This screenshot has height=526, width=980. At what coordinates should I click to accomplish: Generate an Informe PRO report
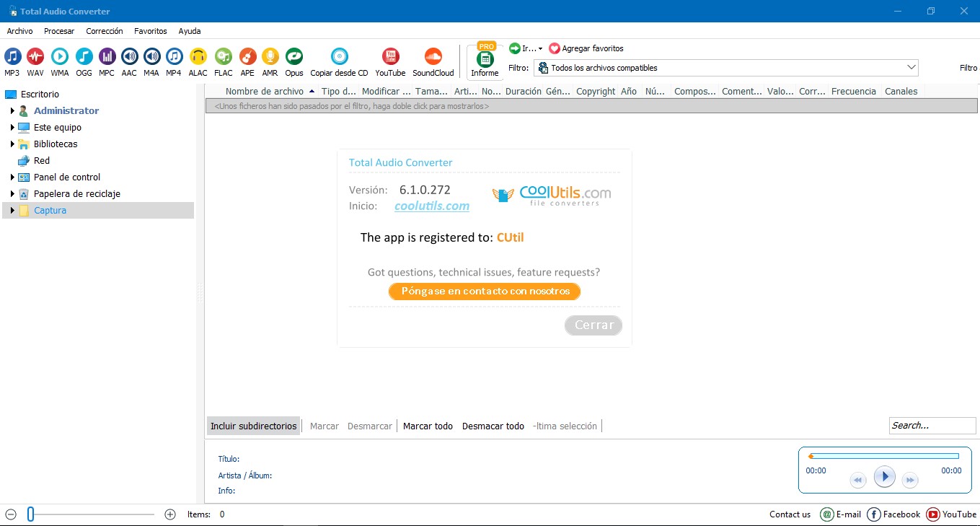[485, 61]
